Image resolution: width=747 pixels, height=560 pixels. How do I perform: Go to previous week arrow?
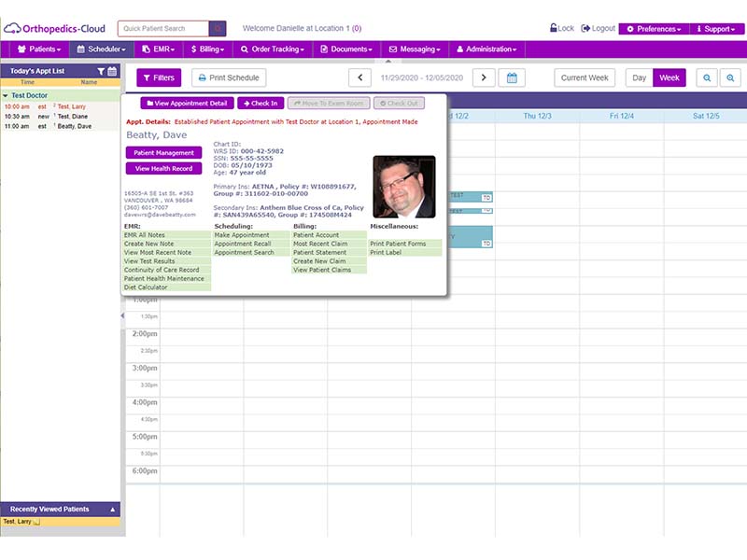pos(360,77)
